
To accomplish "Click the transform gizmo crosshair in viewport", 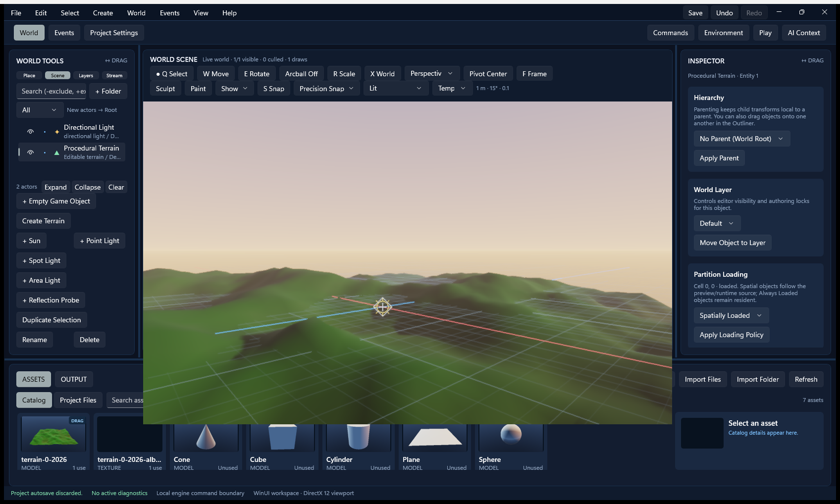I will pos(382,307).
